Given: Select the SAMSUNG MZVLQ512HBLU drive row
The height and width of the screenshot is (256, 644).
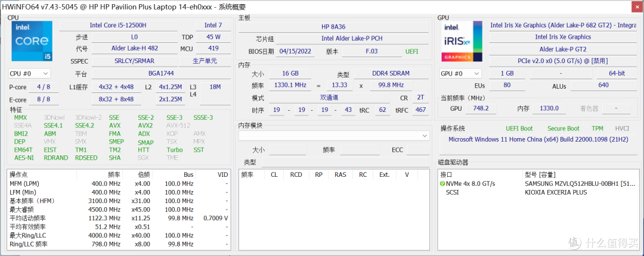Looking at the screenshot, I should click(538, 183).
